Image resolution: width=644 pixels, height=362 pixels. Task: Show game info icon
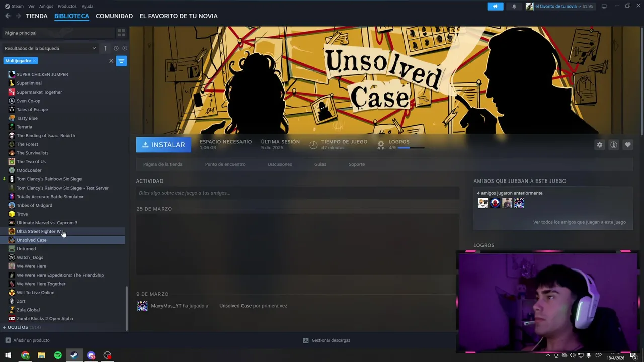pyautogui.click(x=613, y=145)
